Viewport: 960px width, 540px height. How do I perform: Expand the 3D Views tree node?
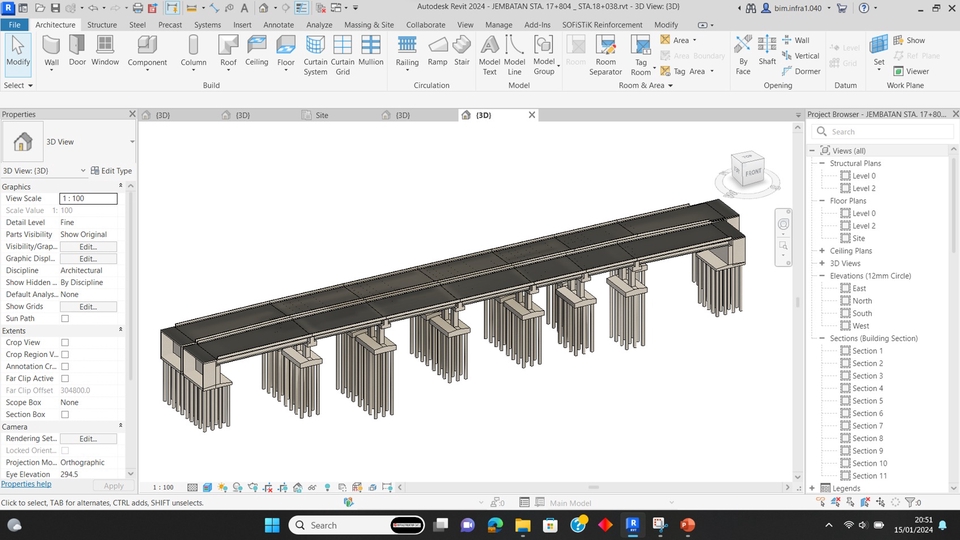[822, 263]
